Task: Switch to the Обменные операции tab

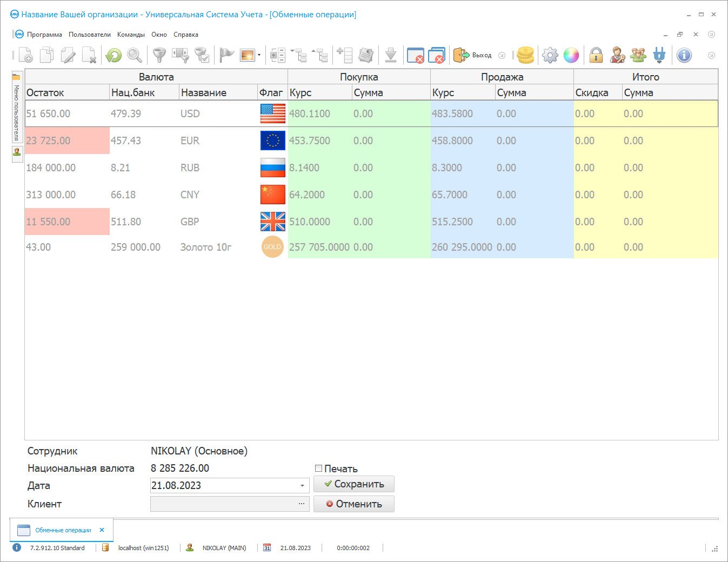Action: pyautogui.click(x=63, y=530)
